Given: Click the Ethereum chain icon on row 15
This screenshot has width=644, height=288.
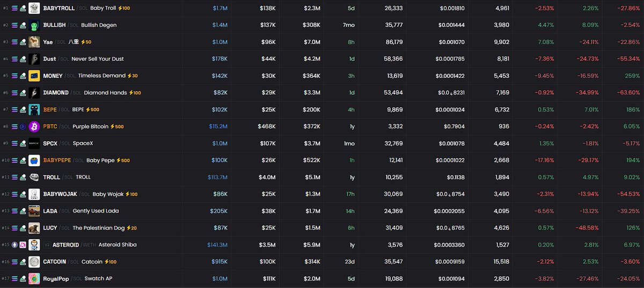Looking at the screenshot, I should click(x=15, y=245).
